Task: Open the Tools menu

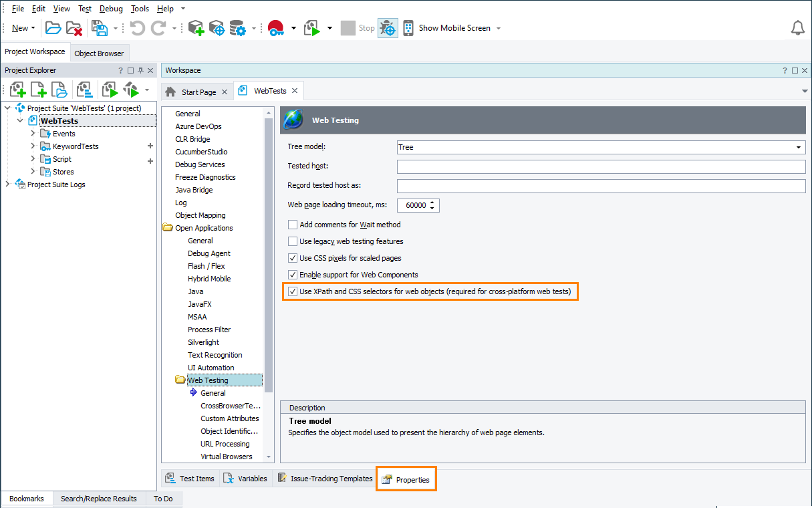Action: (x=140, y=9)
